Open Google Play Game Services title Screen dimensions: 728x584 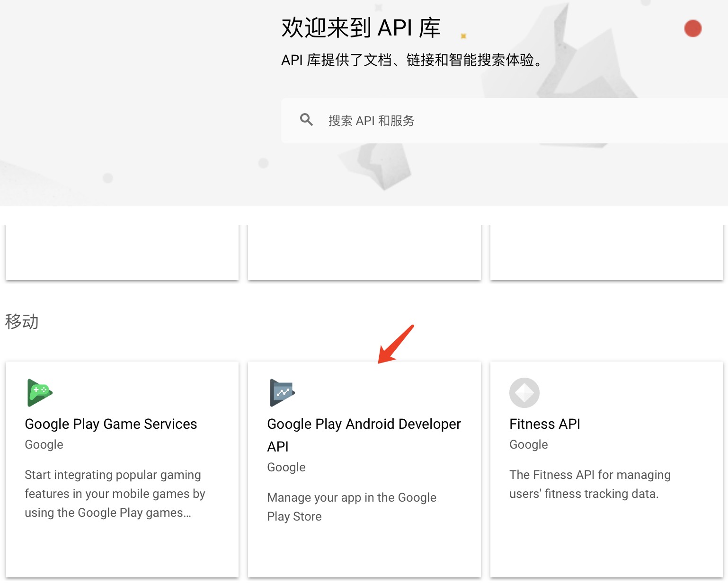pyautogui.click(x=111, y=424)
